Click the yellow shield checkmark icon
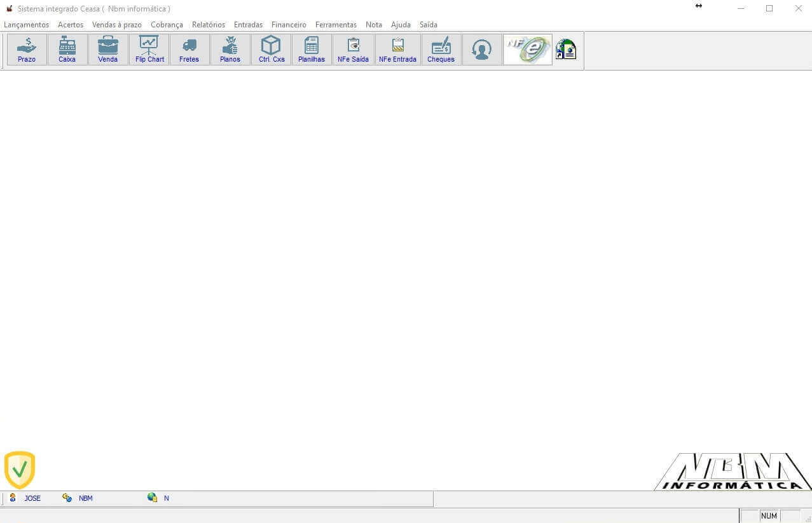This screenshot has width=812, height=523. coord(20,470)
